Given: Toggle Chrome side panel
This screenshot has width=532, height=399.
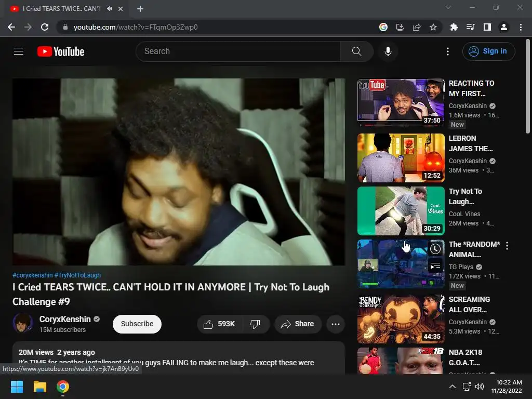Looking at the screenshot, I should 487,27.
